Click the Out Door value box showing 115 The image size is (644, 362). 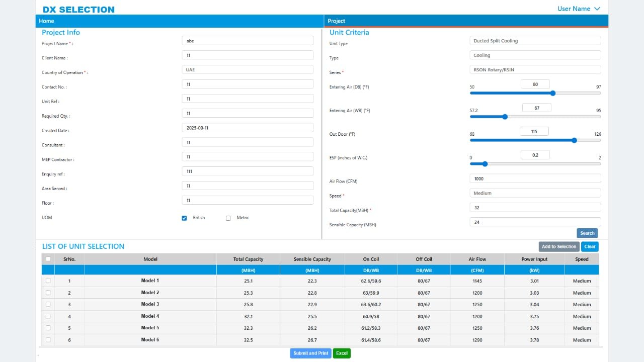click(x=534, y=132)
